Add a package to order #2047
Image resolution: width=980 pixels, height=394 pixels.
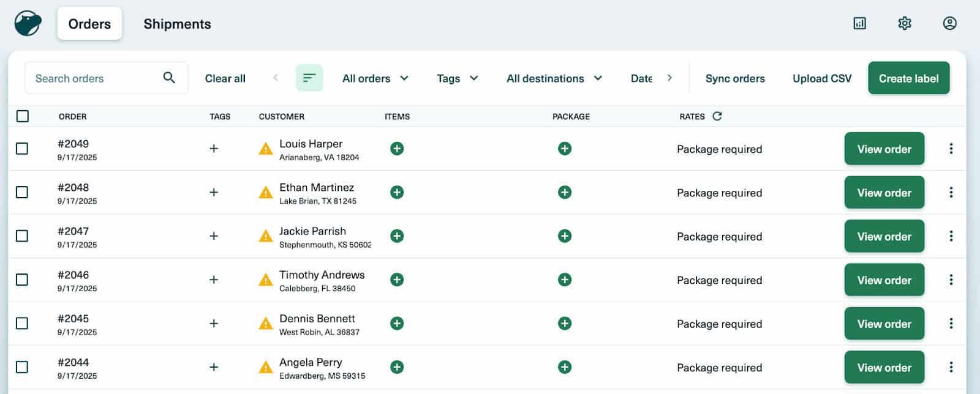tap(565, 236)
